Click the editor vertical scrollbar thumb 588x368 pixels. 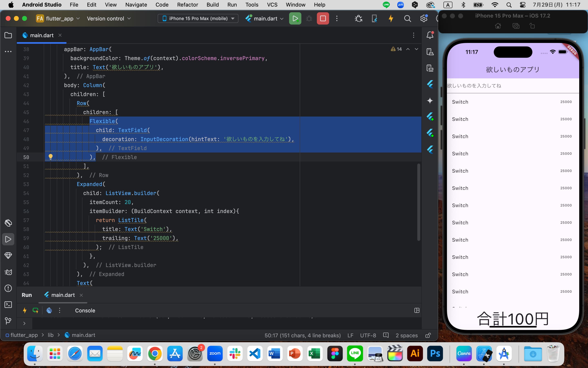(419, 202)
